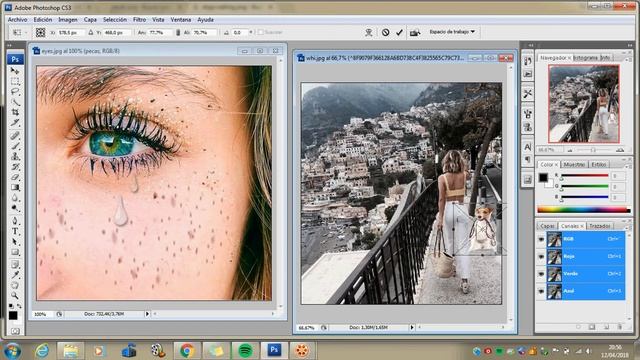Image resolution: width=640 pixels, height=360 pixels.
Task: Hide the Rojo channel
Action: pos(541,257)
